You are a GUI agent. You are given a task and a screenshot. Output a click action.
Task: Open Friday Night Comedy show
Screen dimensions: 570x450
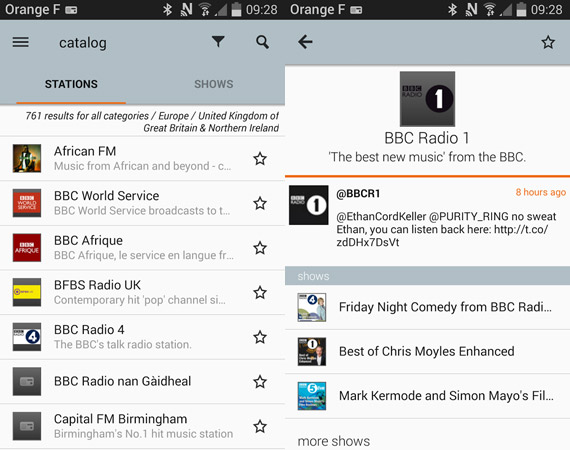pos(428,307)
